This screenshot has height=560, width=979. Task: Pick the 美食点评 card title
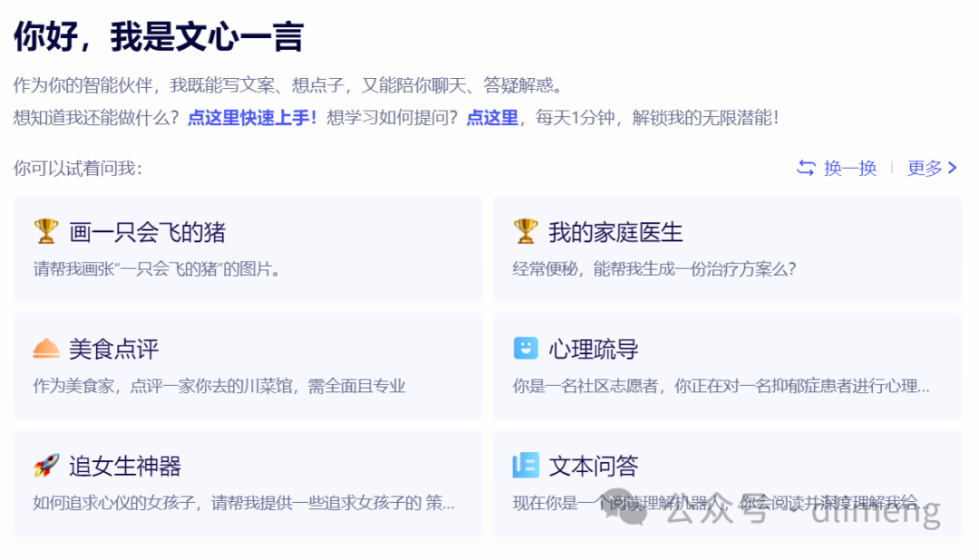[x=114, y=350]
